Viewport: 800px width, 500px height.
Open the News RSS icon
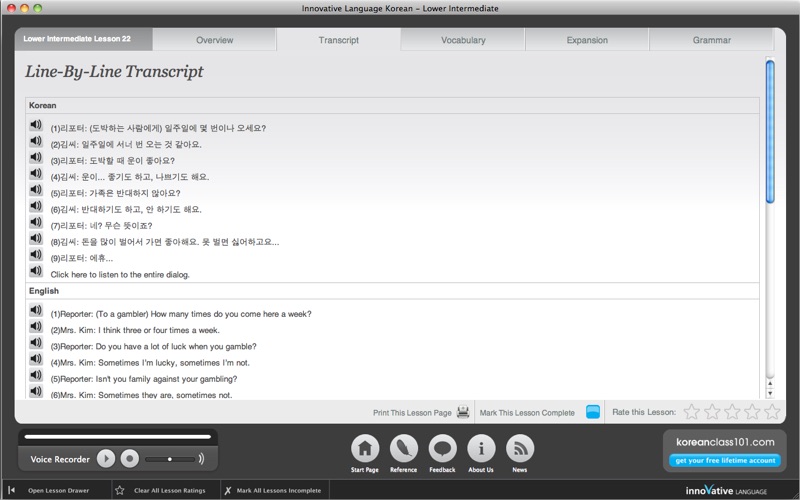[x=520, y=449]
